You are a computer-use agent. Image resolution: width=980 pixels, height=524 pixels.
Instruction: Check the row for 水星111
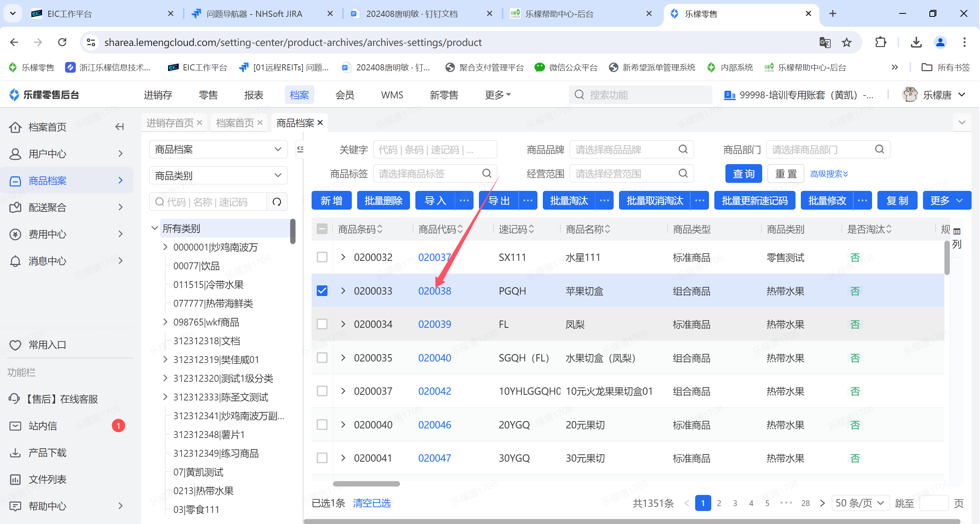(322, 257)
